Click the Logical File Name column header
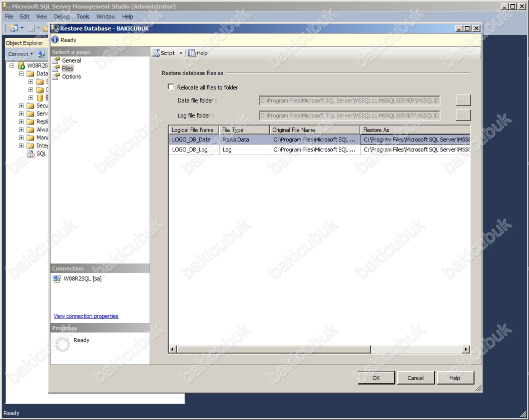This screenshot has height=420, width=529. [x=194, y=130]
